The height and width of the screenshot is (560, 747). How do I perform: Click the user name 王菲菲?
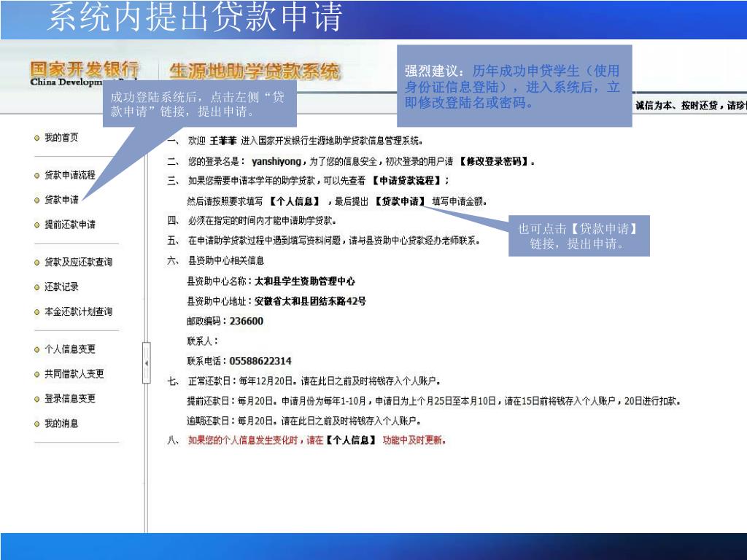[223, 141]
